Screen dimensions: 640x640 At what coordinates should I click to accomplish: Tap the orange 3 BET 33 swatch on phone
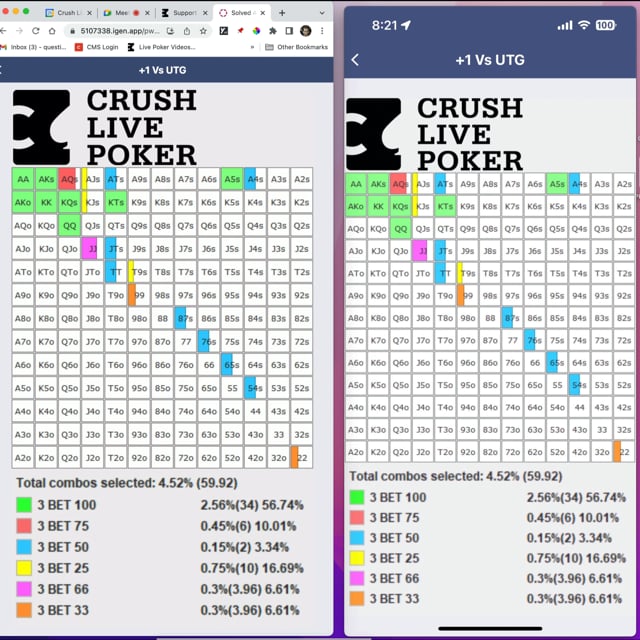pyautogui.click(x=357, y=599)
